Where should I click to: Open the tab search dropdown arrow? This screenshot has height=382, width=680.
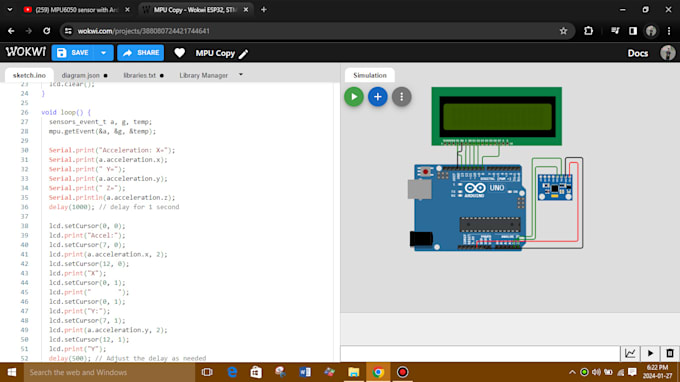[x=10, y=10]
